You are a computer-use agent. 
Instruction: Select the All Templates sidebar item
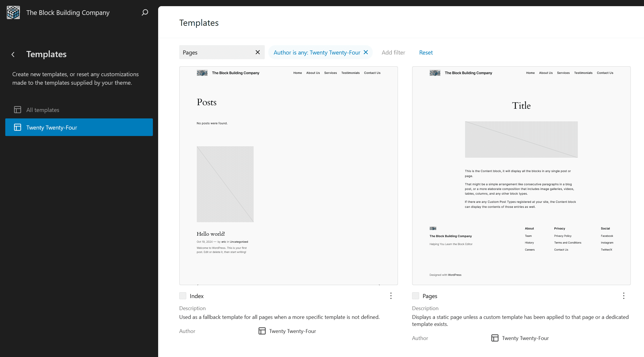pyautogui.click(x=43, y=110)
